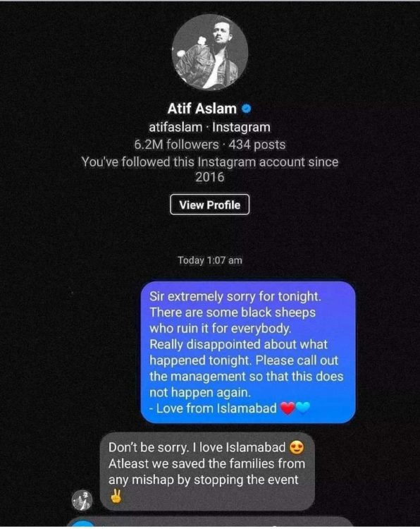This screenshot has width=420, height=529.
Task: Click the heart-eyes emoji in reply
Action: pos(297,448)
